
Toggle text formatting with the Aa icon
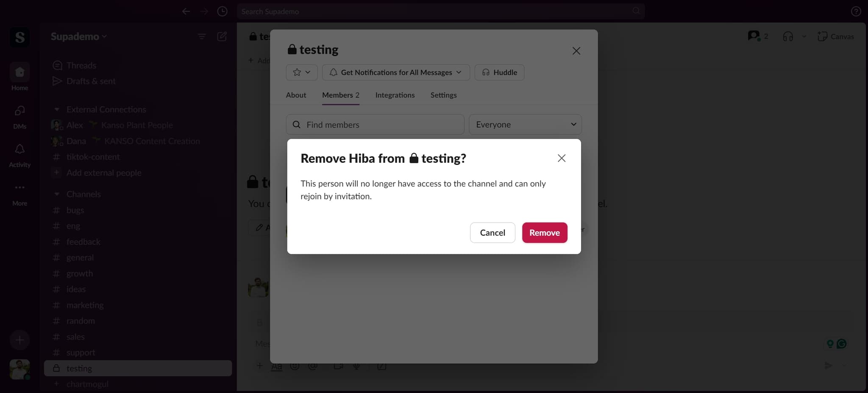point(276,366)
